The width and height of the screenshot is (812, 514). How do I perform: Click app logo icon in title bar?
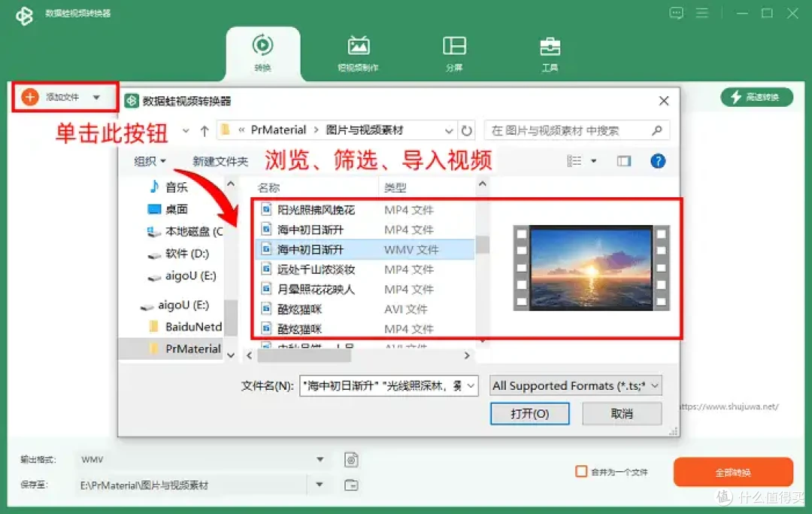tap(24, 14)
